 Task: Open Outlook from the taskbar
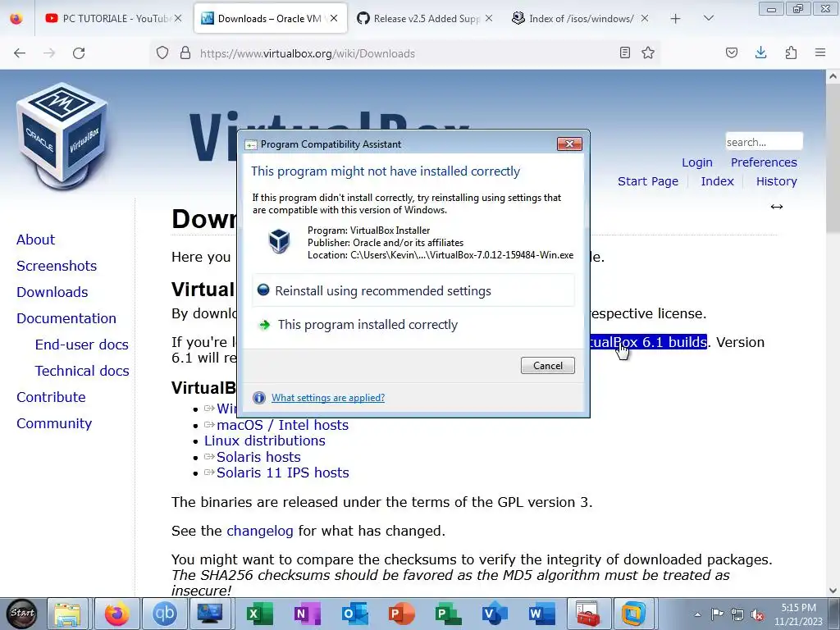tap(354, 614)
